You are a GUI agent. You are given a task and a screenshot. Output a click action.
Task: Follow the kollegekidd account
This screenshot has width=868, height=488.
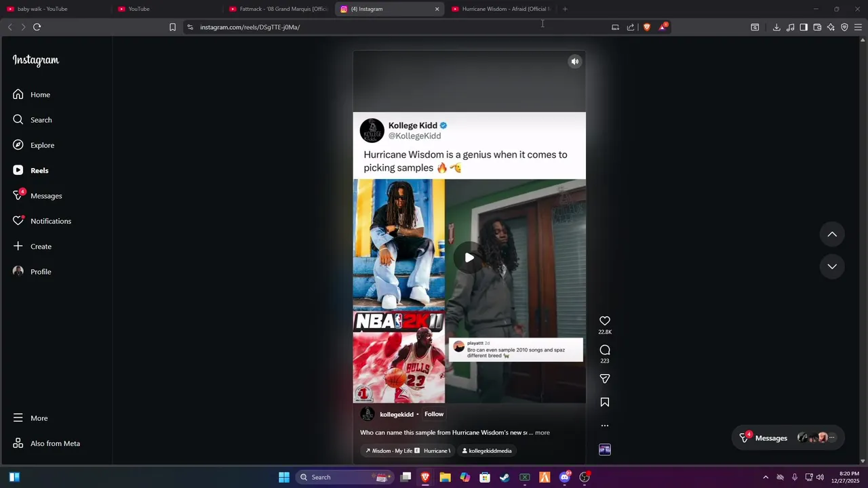tap(434, 414)
